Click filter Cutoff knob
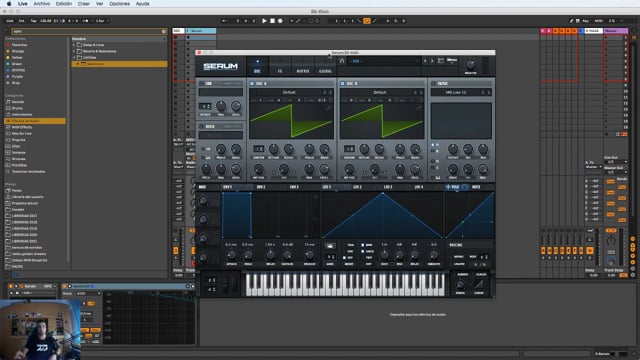The width and height of the screenshot is (640, 360). (453, 149)
